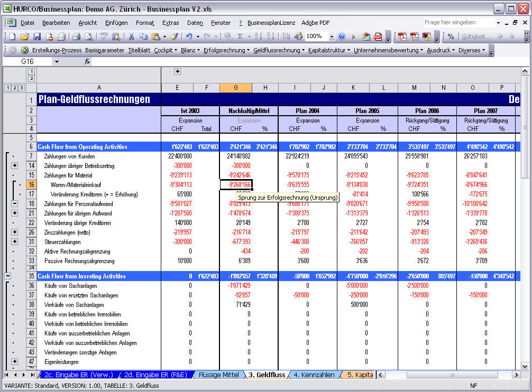
Task: Open the Cockpit dropdown menu
Action: point(166,50)
